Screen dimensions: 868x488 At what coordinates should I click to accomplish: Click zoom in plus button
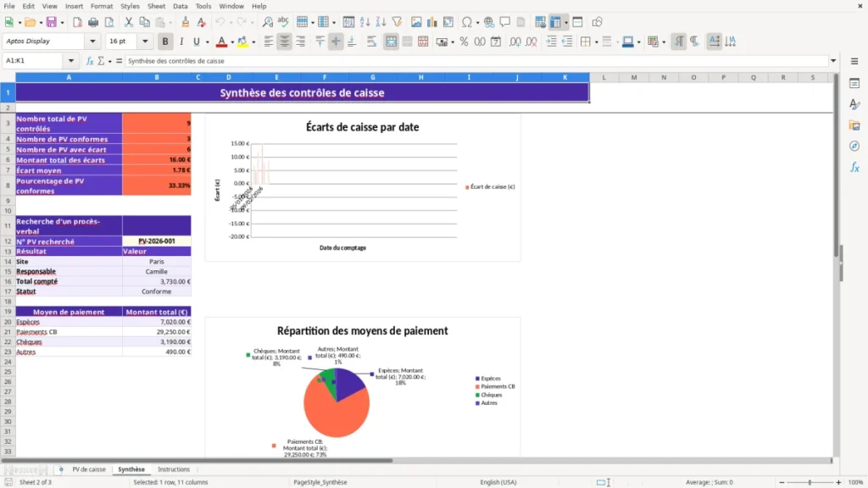tap(838, 482)
